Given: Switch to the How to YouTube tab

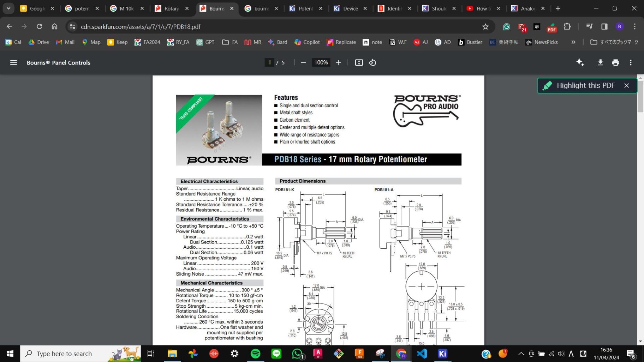Looking at the screenshot, I should [484, 8].
